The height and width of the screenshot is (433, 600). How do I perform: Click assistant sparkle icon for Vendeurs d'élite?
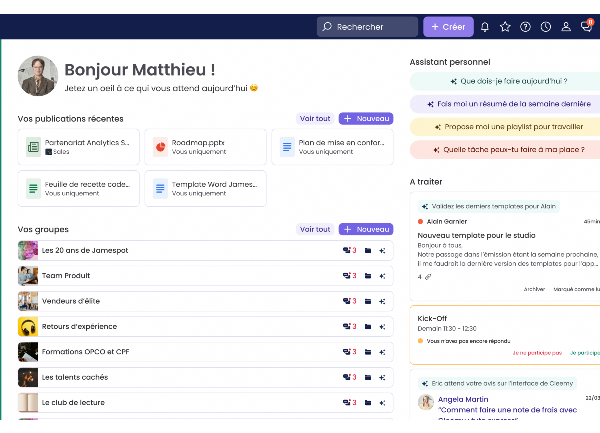click(x=382, y=301)
